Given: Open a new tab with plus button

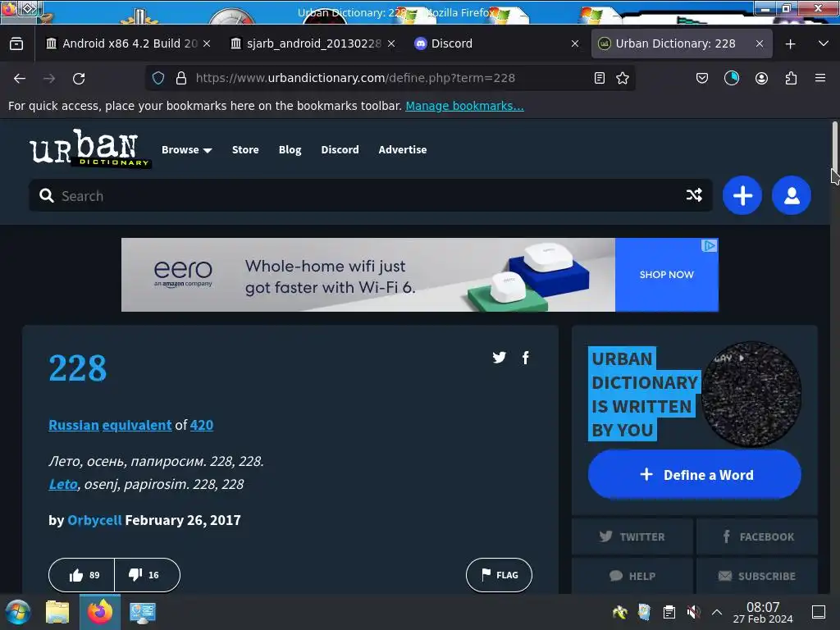Looking at the screenshot, I should pyautogui.click(x=790, y=44).
